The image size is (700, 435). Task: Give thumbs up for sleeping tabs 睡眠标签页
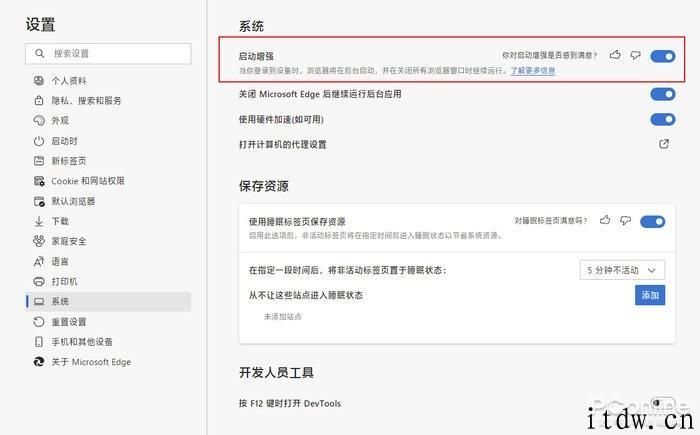(605, 220)
